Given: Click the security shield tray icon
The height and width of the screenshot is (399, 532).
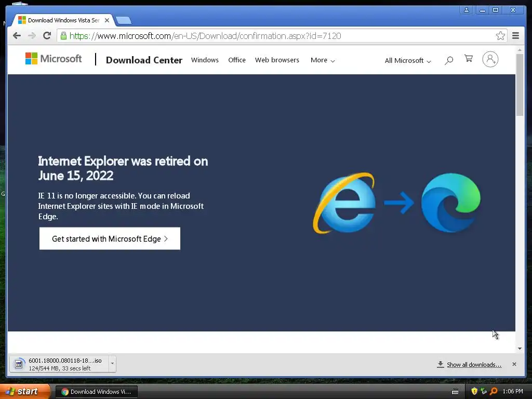Looking at the screenshot, I should coord(474,392).
